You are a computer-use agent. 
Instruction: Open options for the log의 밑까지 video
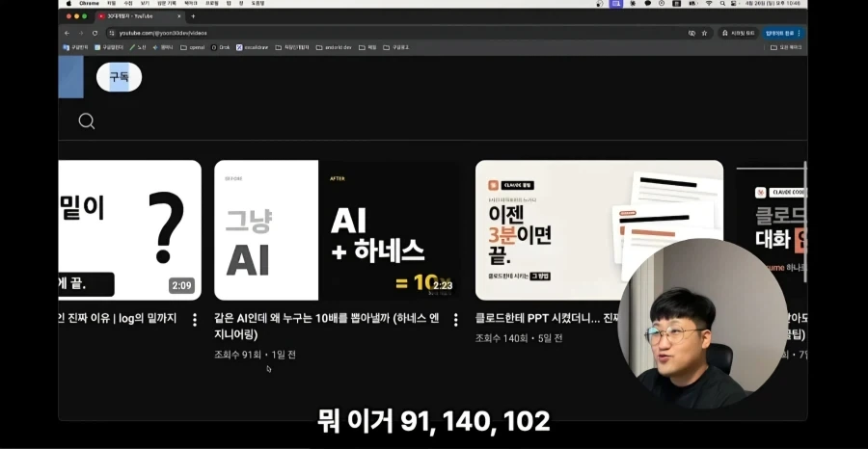tap(194, 320)
